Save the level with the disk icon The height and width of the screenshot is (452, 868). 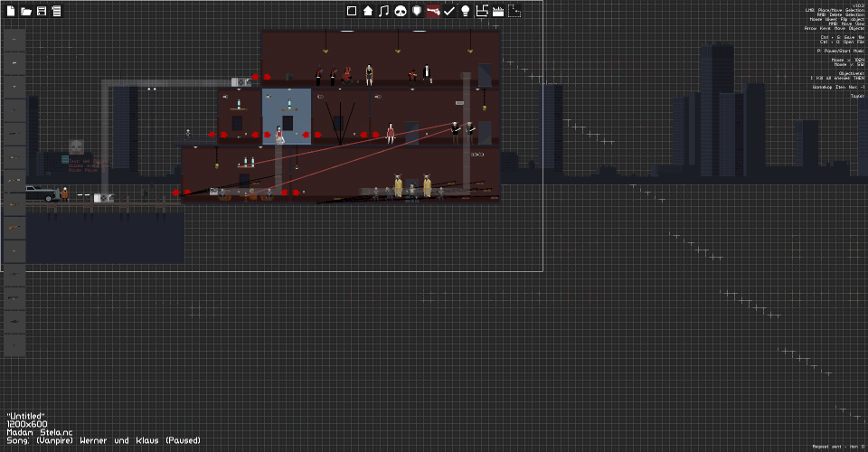[42, 11]
